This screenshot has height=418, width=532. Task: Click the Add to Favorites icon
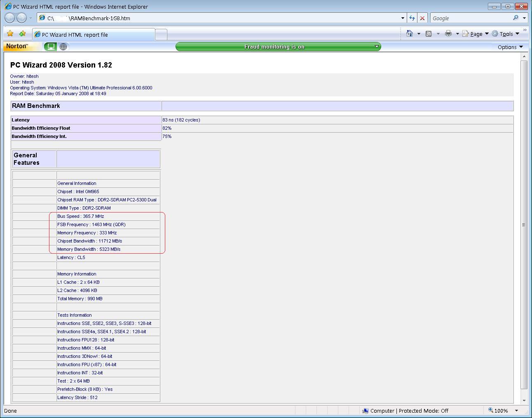point(23,34)
